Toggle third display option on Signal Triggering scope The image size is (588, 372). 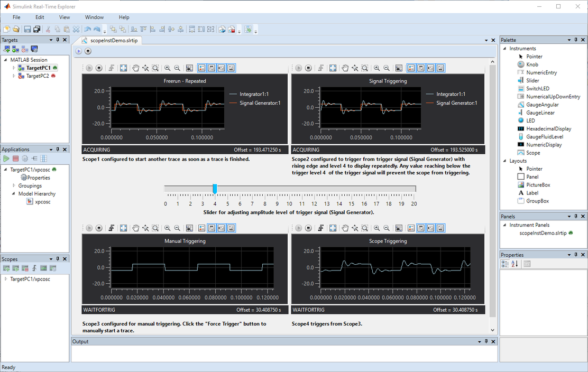click(x=430, y=68)
